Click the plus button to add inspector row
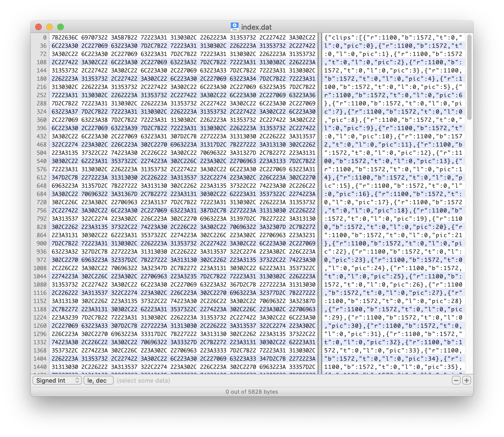Screen dimensions: 504x437 (x=467, y=380)
